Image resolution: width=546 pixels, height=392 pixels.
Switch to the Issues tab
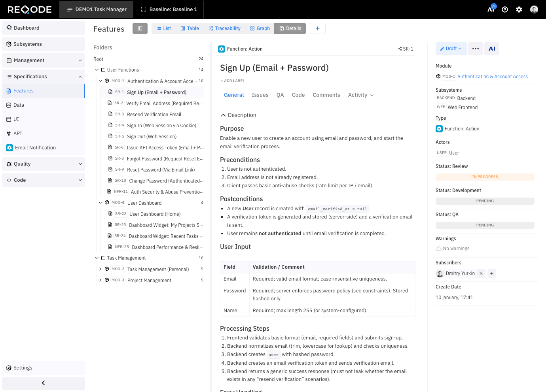pyautogui.click(x=260, y=95)
